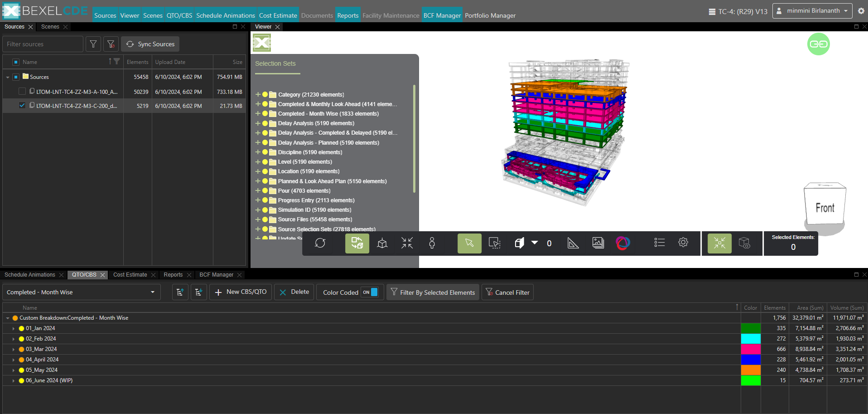Expand the 03_Mar 2024 breakdown row
Image resolution: width=868 pixels, height=414 pixels.
click(14, 350)
